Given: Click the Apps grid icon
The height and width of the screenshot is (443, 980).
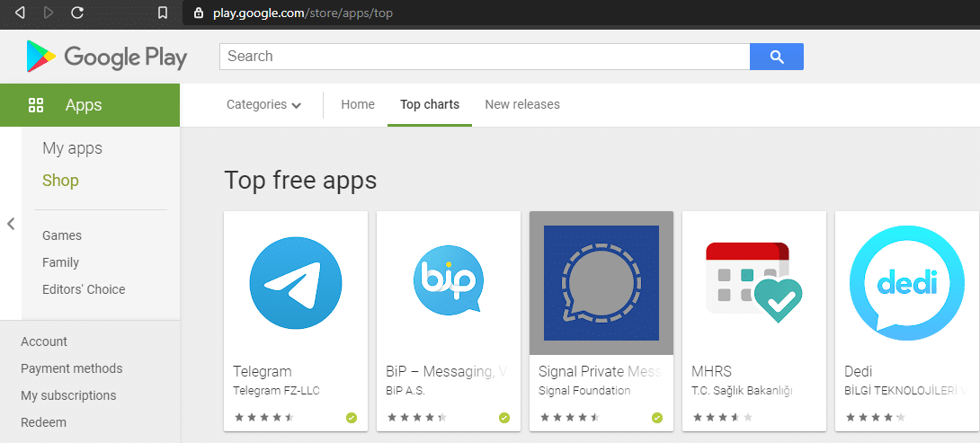Looking at the screenshot, I should [x=36, y=105].
